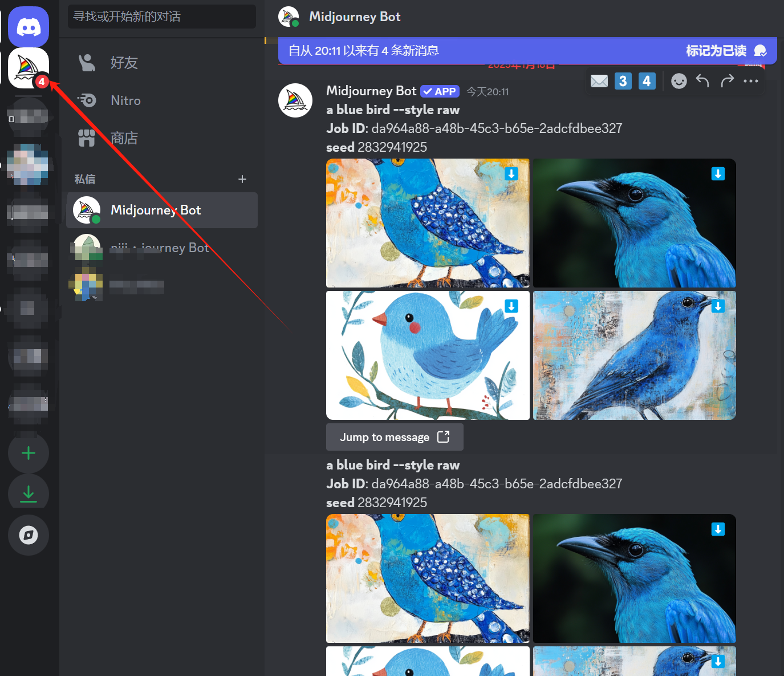Download the textured abstract bird image in top message
Viewport: 784px width, 676px height.
[x=718, y=306]
